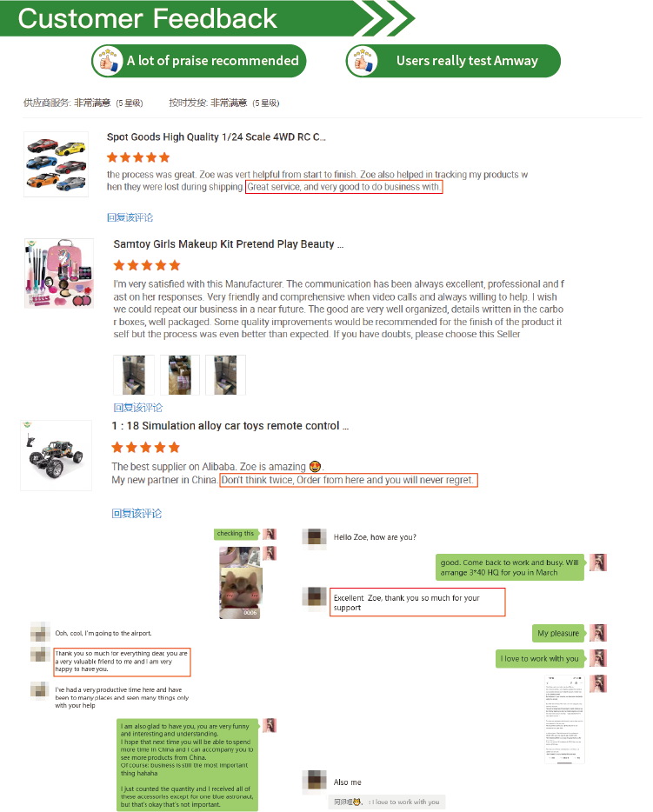Open the '1:18 Simulation alloy car toys' title

[230, 426]
